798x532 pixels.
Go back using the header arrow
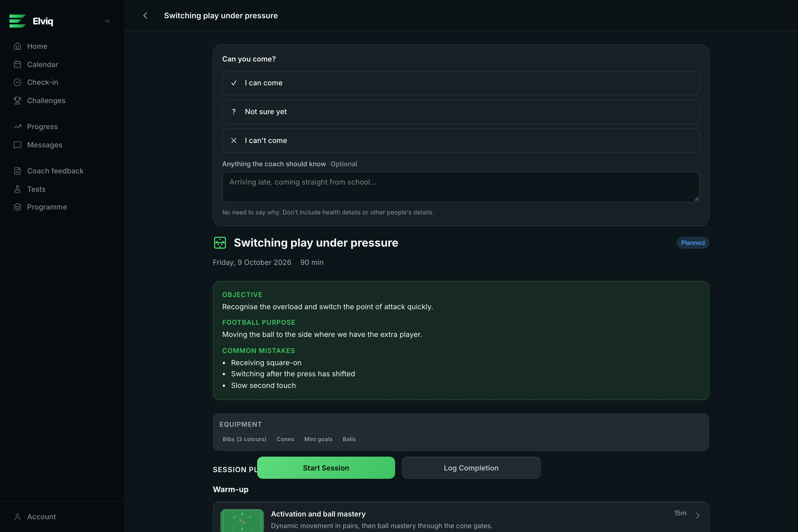145,16
